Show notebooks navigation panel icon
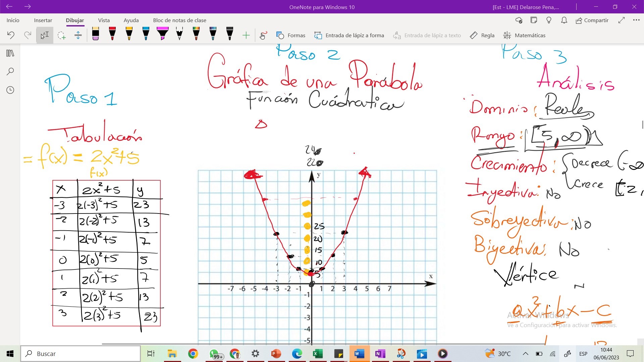 click(10, 53)
